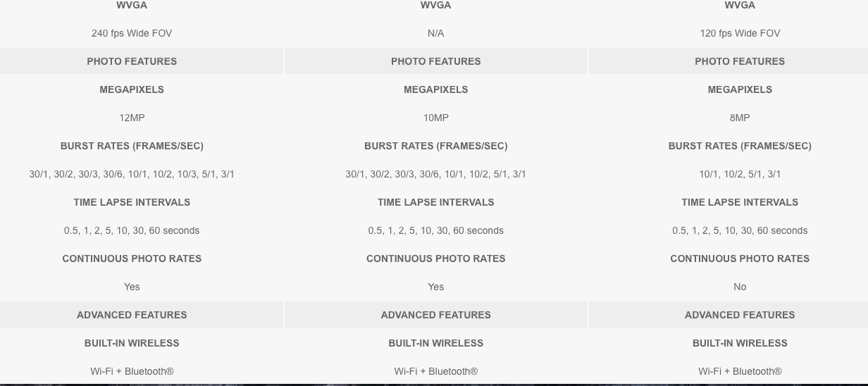Click the time lapse seconds value in left column
This screenshot has width=868, height=386.
tap(132, 230)
